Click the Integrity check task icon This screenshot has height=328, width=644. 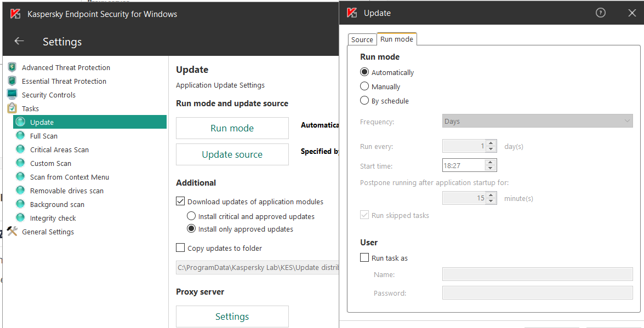[x=21, y=218]
